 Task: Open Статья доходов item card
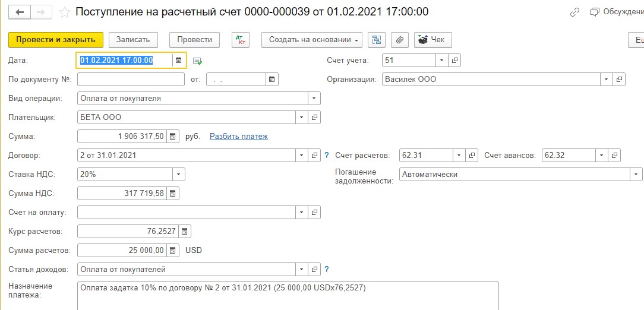(314, 270)
